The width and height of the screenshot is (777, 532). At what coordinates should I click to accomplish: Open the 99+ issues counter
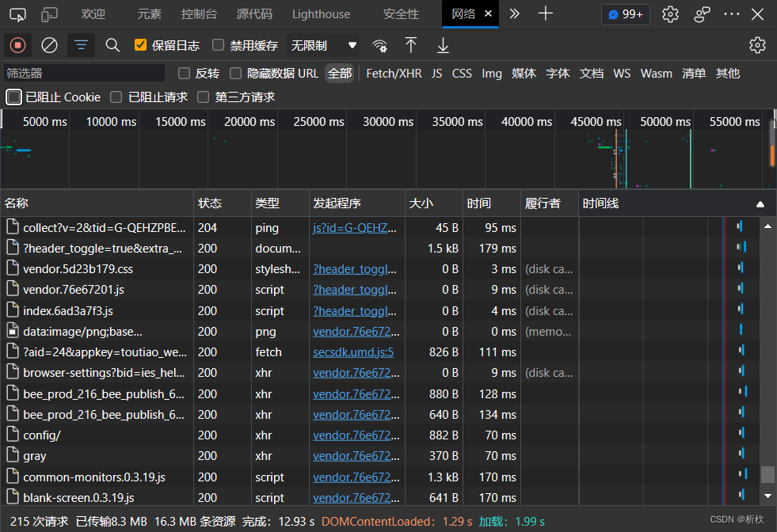[626, 14]
